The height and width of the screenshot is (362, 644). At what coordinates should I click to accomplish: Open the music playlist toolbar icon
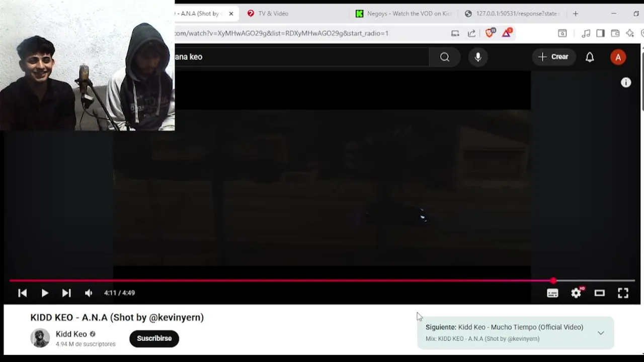(x=586, y=33)
